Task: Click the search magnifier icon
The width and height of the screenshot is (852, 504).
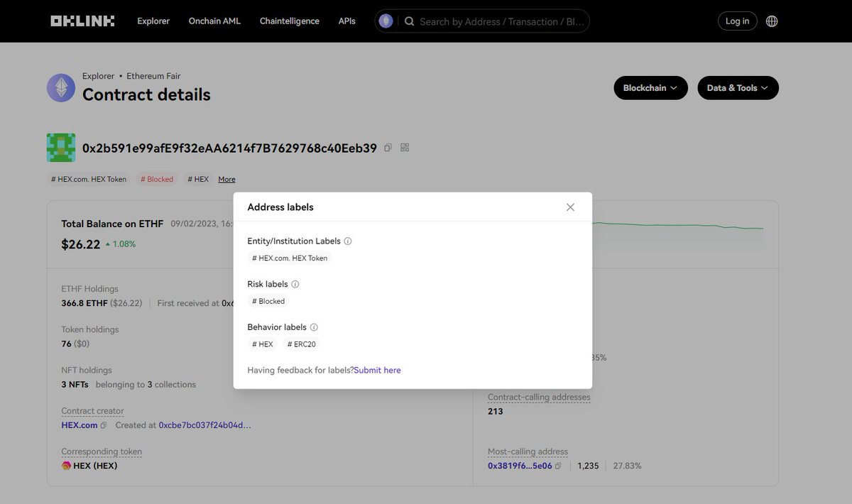Action: pyautogui.click(x=410, y=21)
